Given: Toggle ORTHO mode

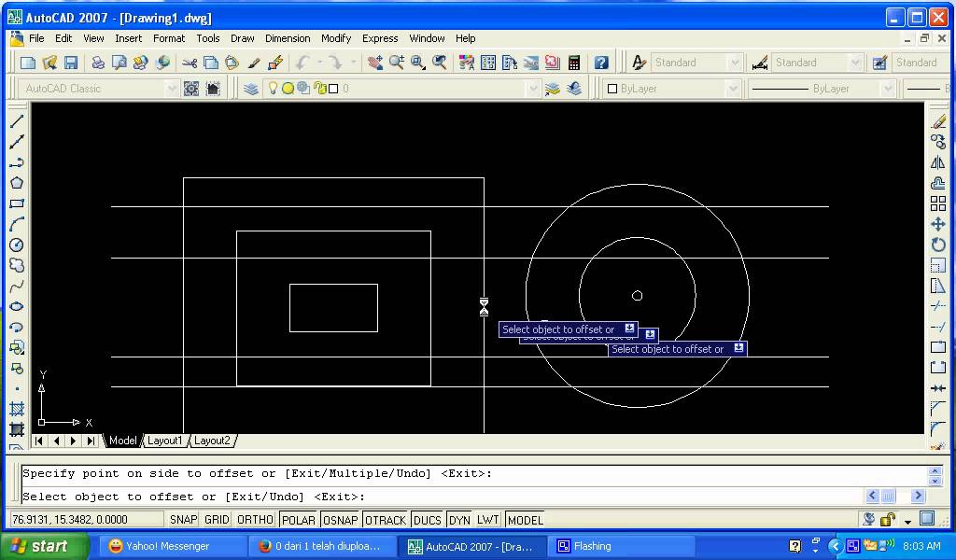Looking at the screenshot, I should coord(255,520).
